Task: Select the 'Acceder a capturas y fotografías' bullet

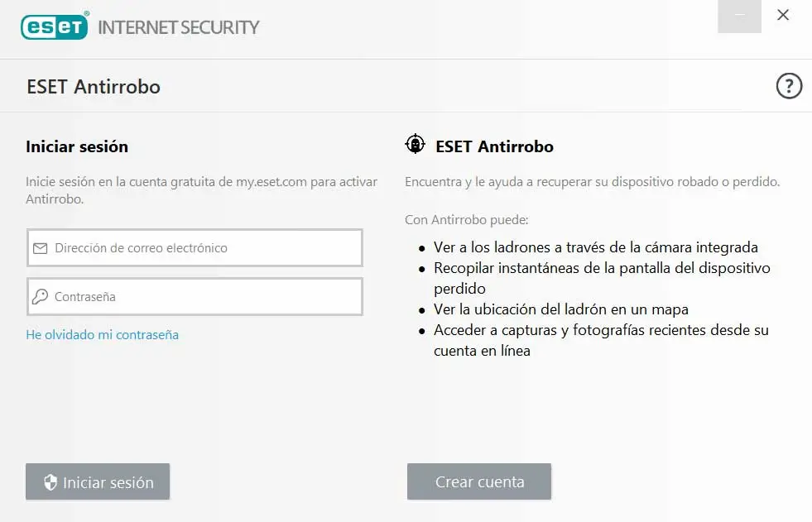Action: [600, 330]
